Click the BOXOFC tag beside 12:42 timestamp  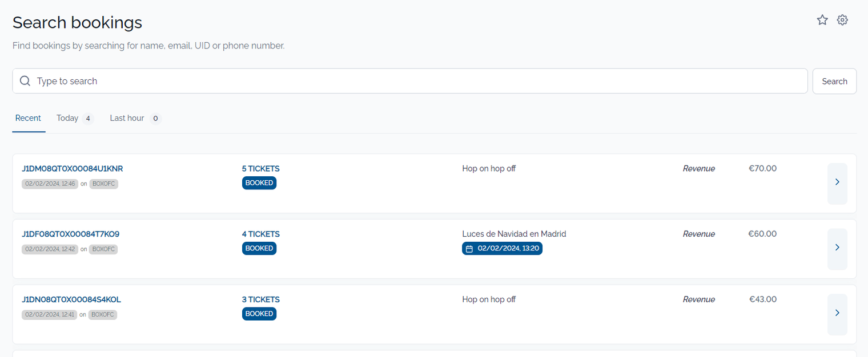point(103,249)
